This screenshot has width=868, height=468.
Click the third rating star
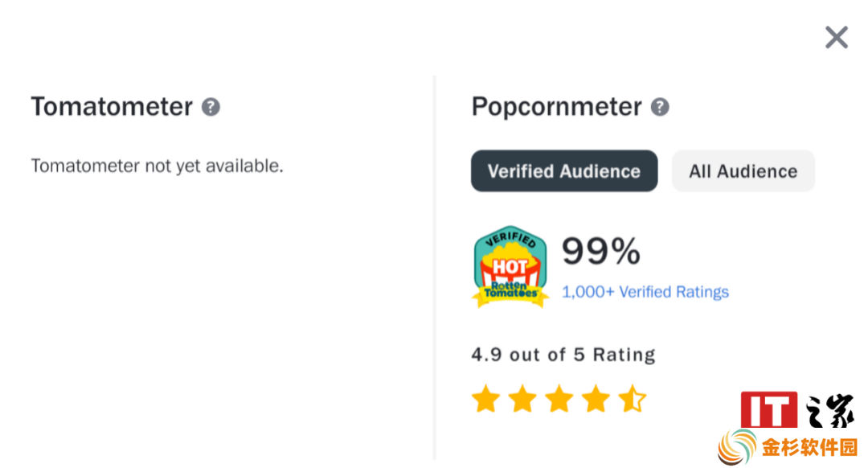[559, 399]
